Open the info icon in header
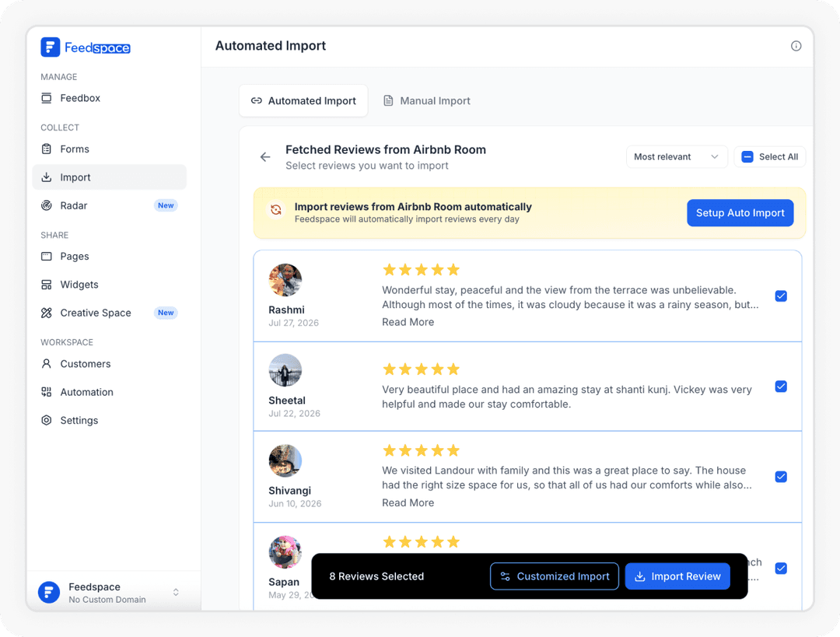 (x=796, y=46)
